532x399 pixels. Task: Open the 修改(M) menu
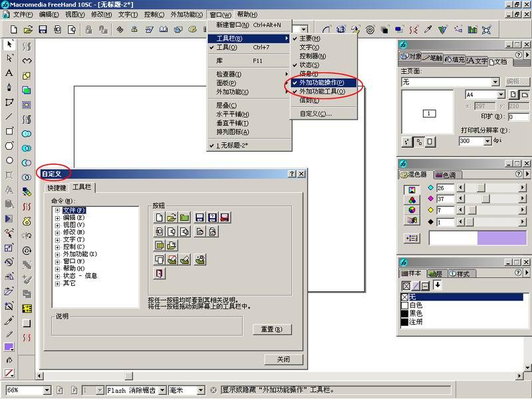(x=101, y=15)
